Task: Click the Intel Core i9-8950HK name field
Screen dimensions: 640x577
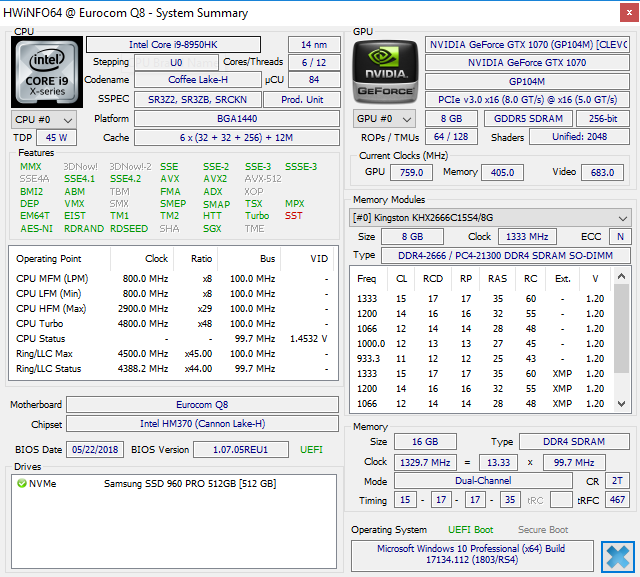Action: coord(173,44)
